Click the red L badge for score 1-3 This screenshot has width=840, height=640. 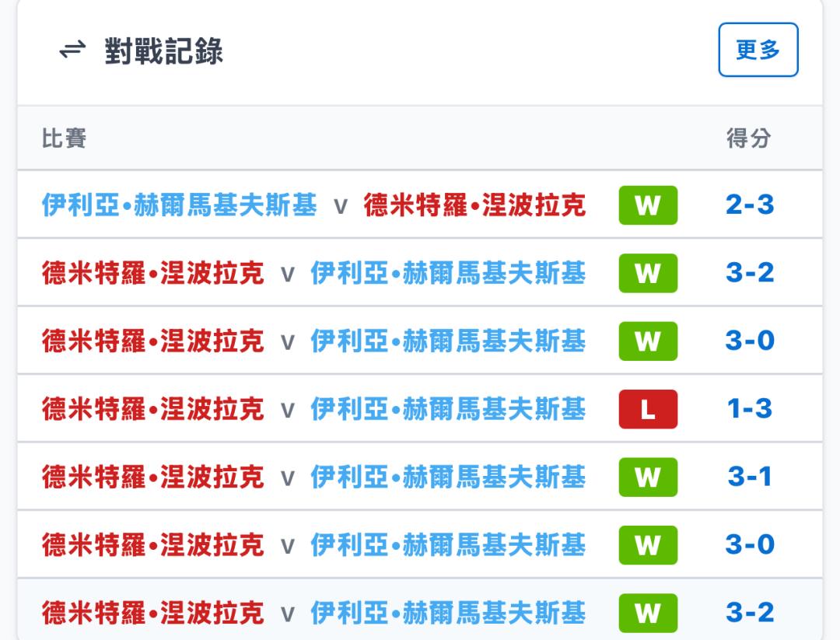(x=648, y=409)
